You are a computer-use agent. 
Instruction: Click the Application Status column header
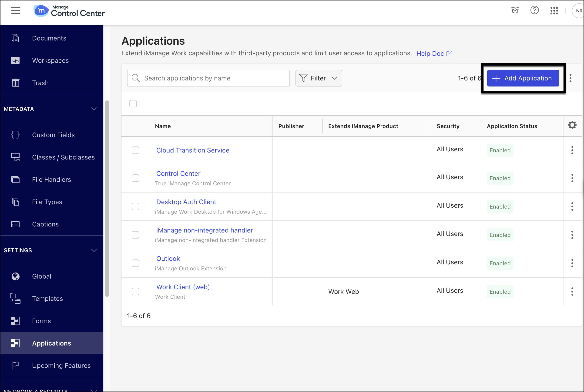(x=512, y=126)
